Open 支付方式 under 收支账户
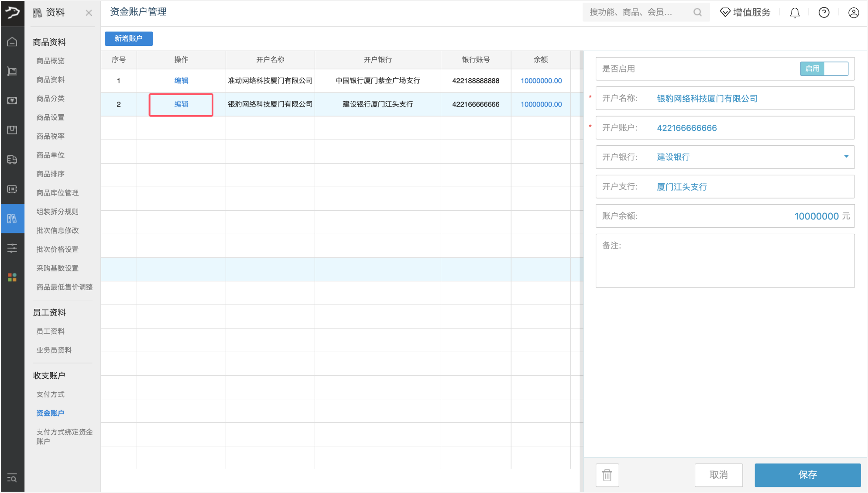868x493 pixels. 50,394
